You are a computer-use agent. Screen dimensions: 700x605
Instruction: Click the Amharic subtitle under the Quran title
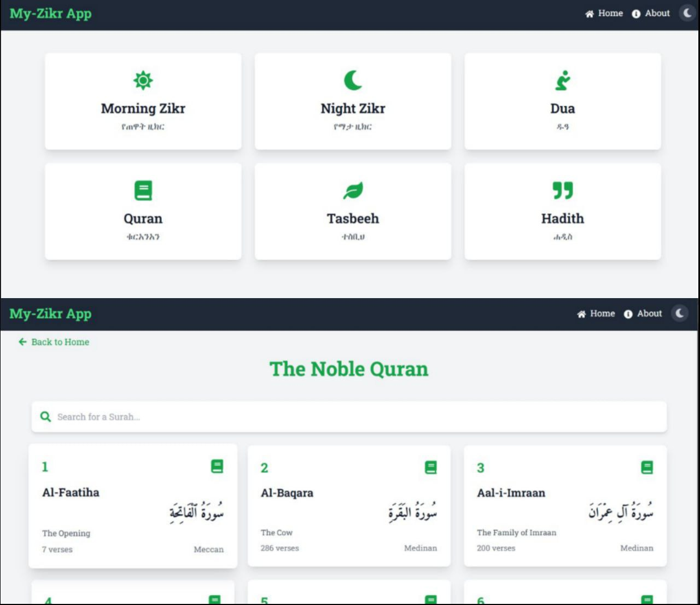click(143, 237)
